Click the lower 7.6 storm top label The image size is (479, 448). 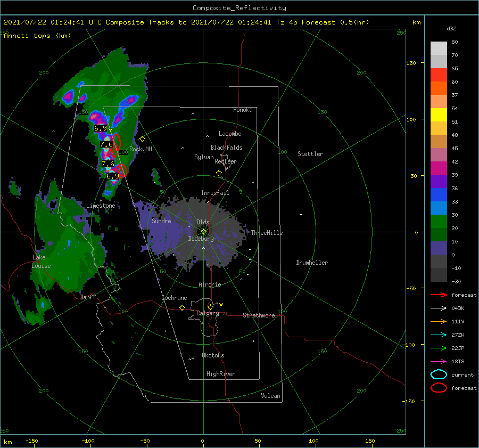coord(108,164)
